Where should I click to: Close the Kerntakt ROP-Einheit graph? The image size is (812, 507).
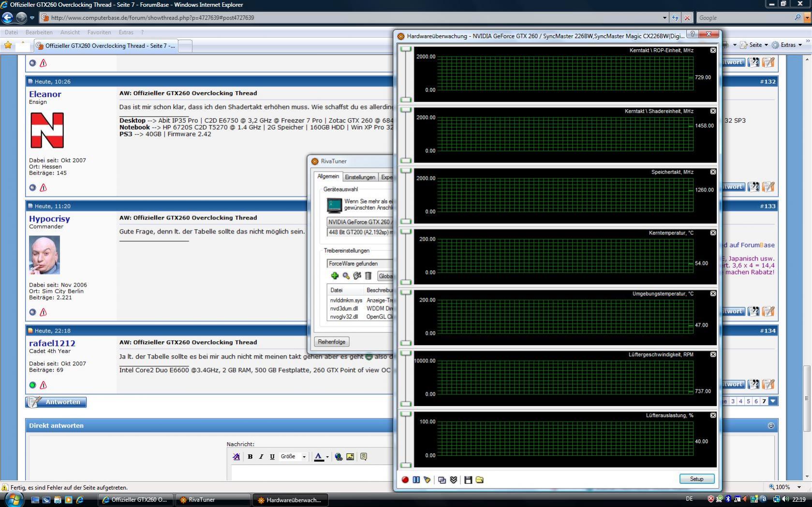click(x=713, y=50)
